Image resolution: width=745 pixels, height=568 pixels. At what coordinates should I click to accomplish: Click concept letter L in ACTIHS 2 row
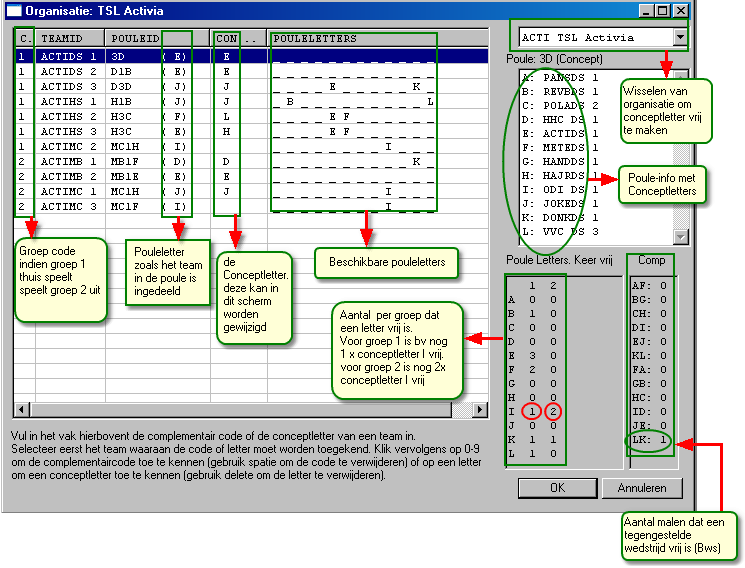pos(227,116)
